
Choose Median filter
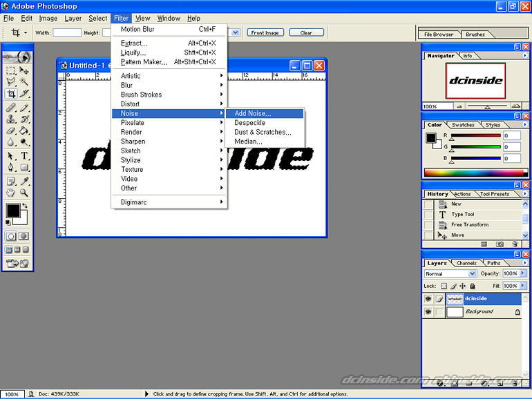tap(265, 142)
